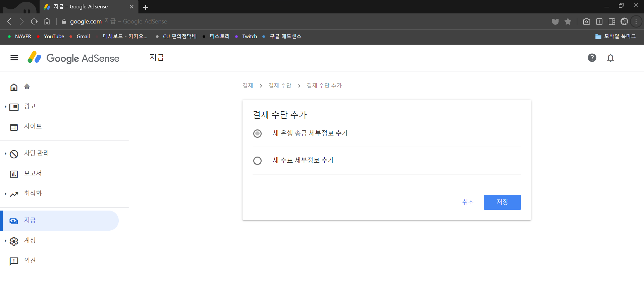Open the 모바일 북마크 folder
This screenshot has width=644, height=286.
(x=615, y=36)
